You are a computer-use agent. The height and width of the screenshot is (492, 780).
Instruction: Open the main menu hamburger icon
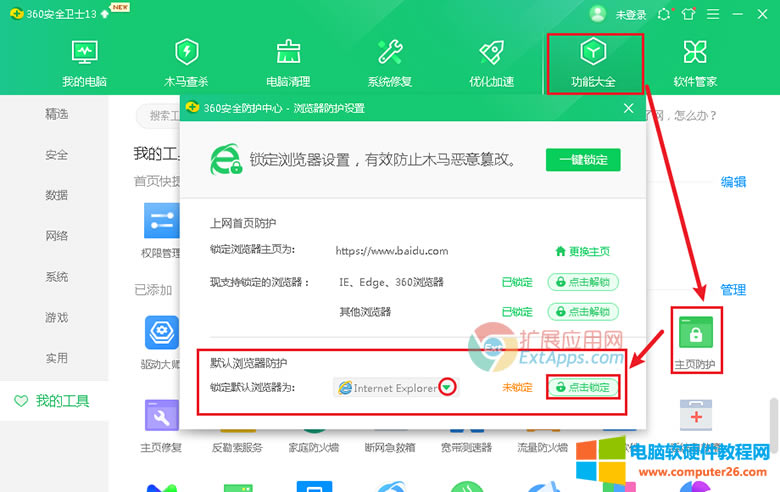(713, 14)
